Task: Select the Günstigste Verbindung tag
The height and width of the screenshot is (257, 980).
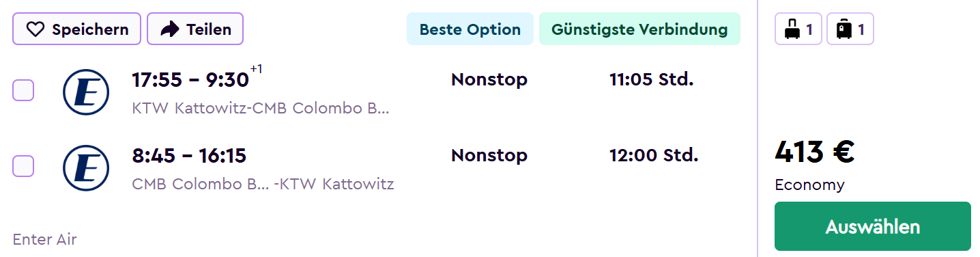Action: click(x=639, y=29)
